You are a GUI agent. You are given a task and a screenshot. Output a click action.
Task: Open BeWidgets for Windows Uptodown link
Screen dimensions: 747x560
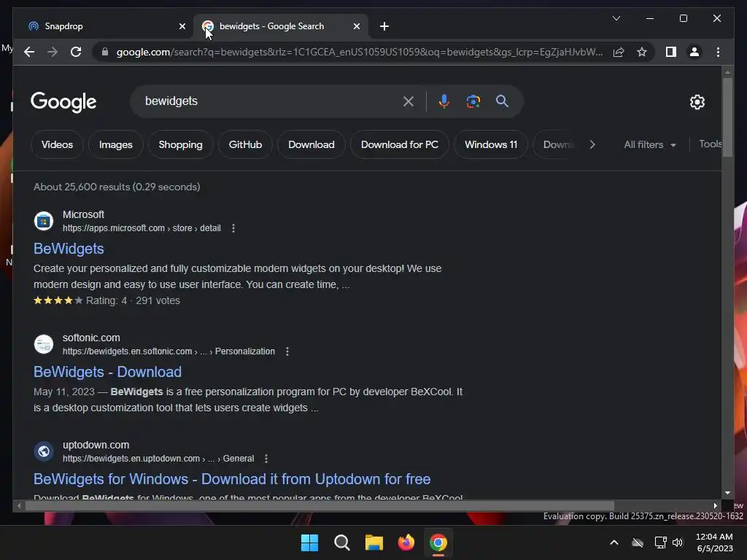[232, 479]
